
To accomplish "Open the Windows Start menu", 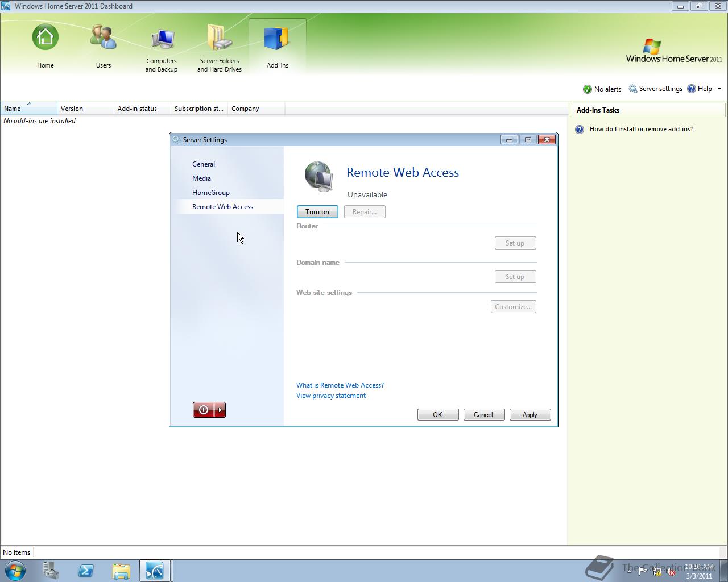I will coord(15,571).
